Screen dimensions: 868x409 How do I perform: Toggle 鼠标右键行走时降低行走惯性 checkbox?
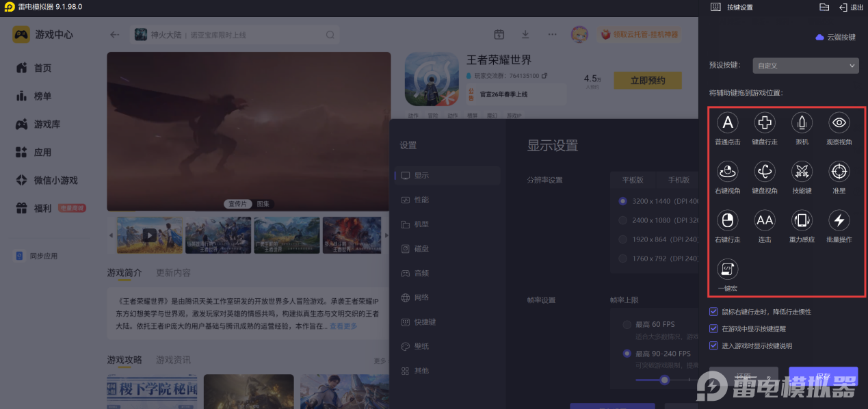tap(714, 312)
